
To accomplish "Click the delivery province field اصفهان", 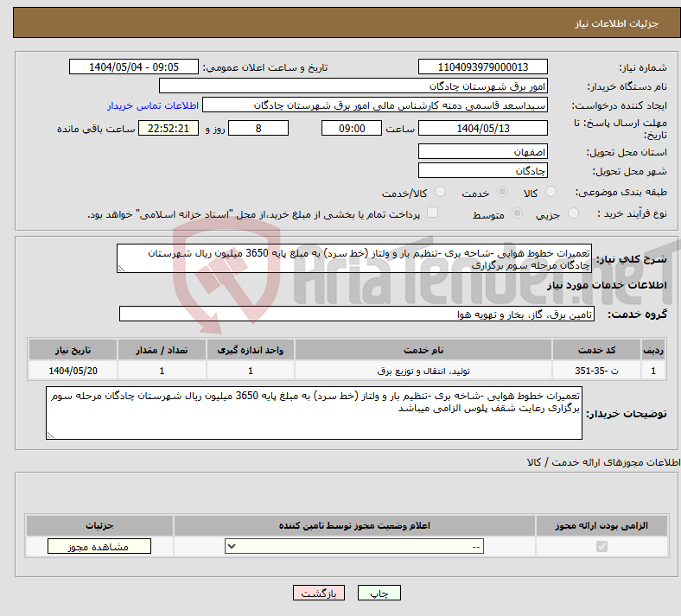I will pyautogui.click(x=482, y=151).
